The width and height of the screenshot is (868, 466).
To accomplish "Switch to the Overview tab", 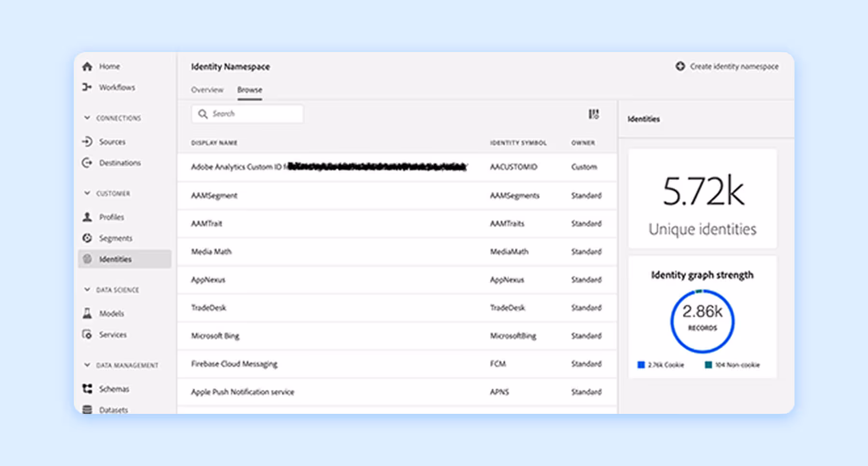I will pyautogui.click(x=207, y=90).
